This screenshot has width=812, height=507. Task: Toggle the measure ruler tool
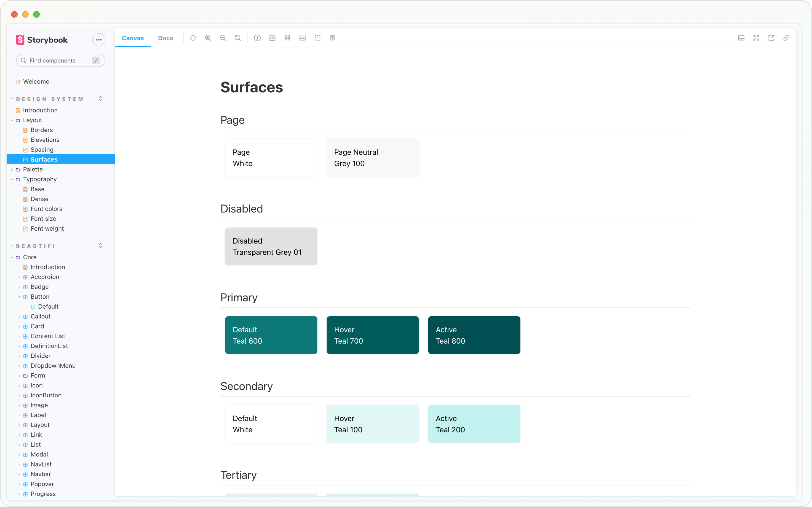pos(302,38)
